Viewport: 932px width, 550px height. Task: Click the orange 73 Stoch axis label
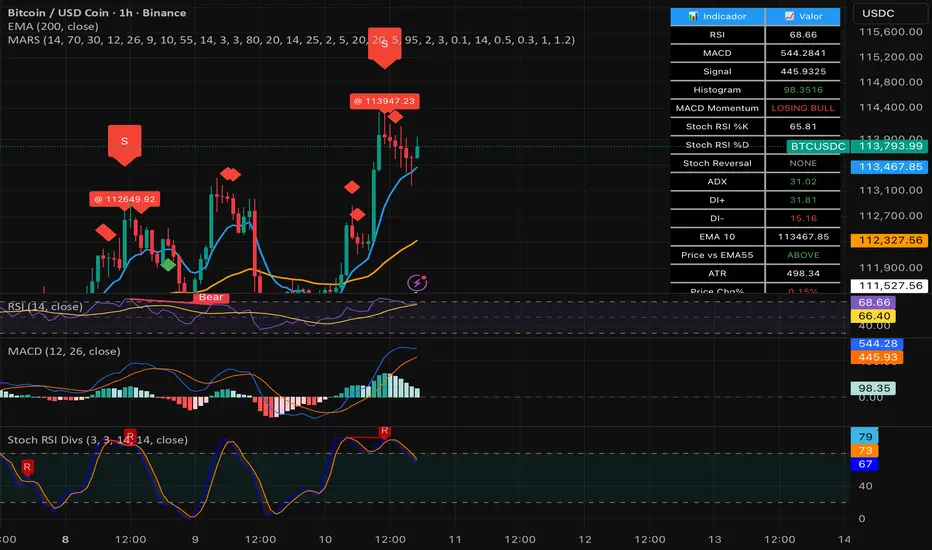(x=865, y=450)
